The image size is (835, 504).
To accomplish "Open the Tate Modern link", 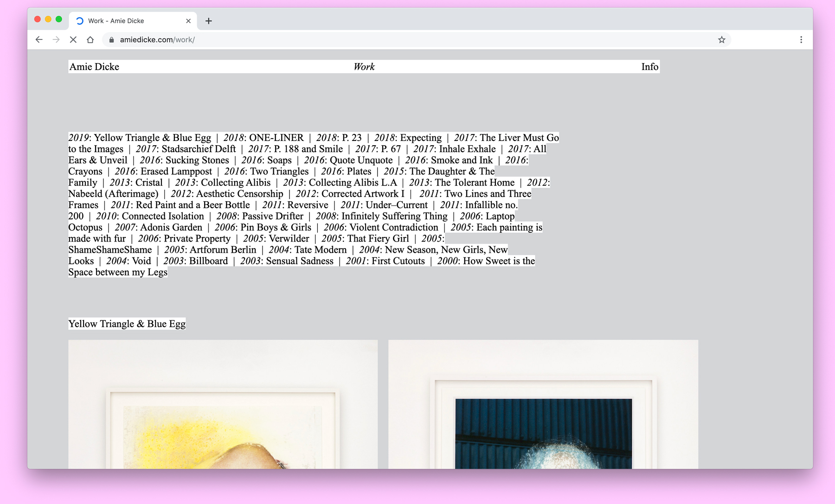I will click(321, 249).
